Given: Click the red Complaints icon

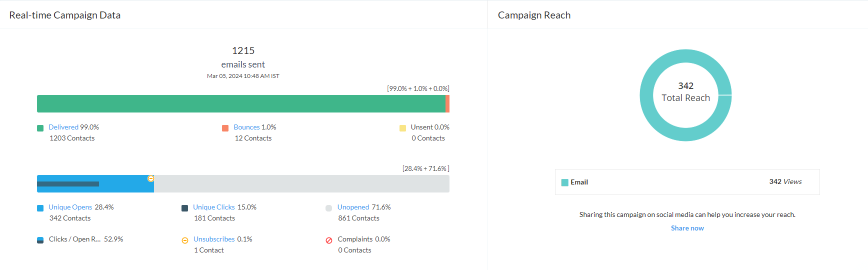Looking at the screenshot, I should point(329,240).
